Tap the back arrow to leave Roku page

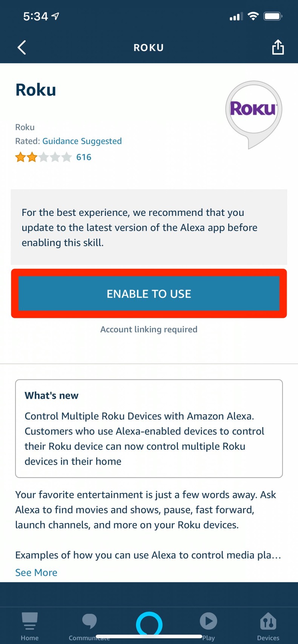22,47
